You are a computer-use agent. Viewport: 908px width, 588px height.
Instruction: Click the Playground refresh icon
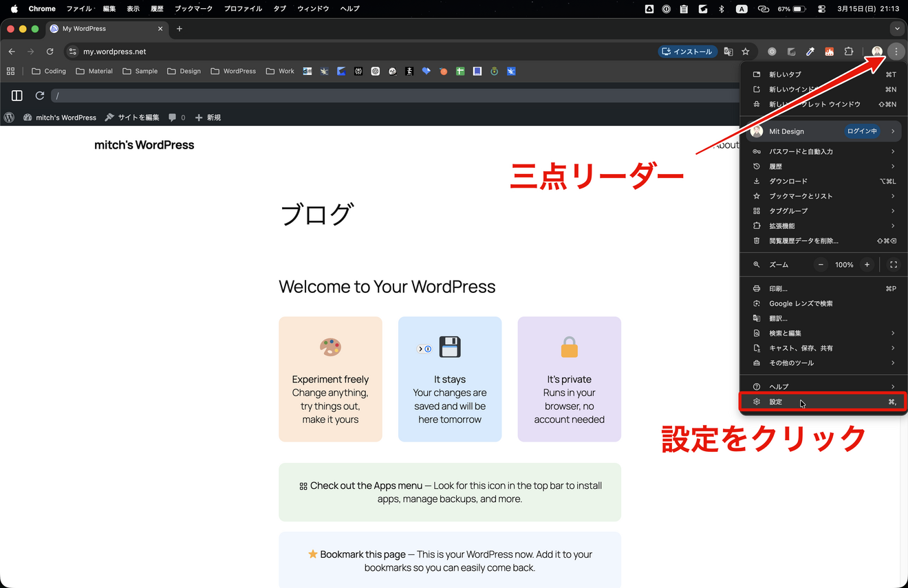click(40, 96)
